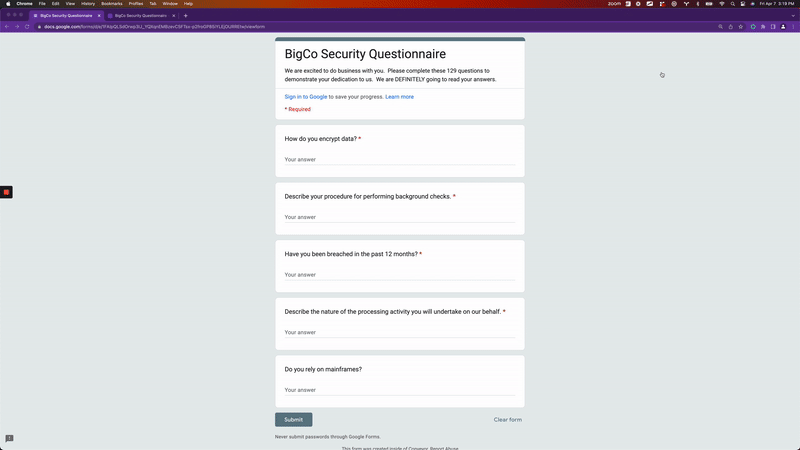The height and width of the screenshot is (450, 800).
Task: Open the Profiles menu
Action: coord(136,4)
